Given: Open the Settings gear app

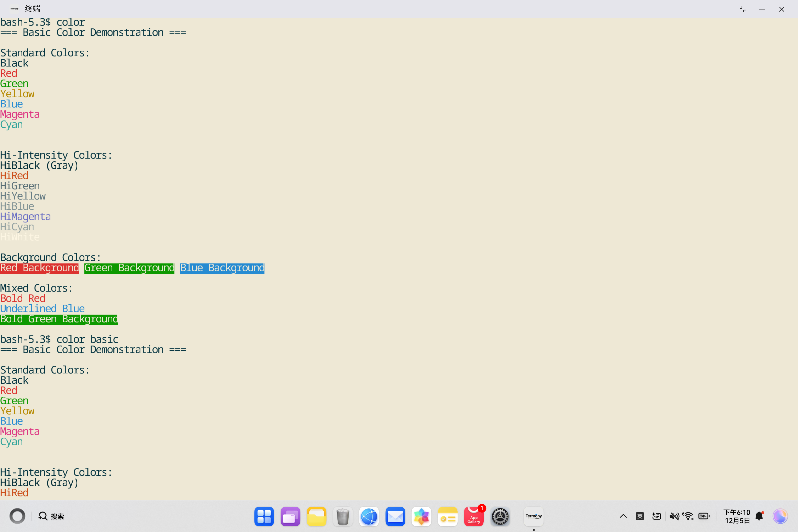Looking at the screenshot, I should tap(500, 516).
